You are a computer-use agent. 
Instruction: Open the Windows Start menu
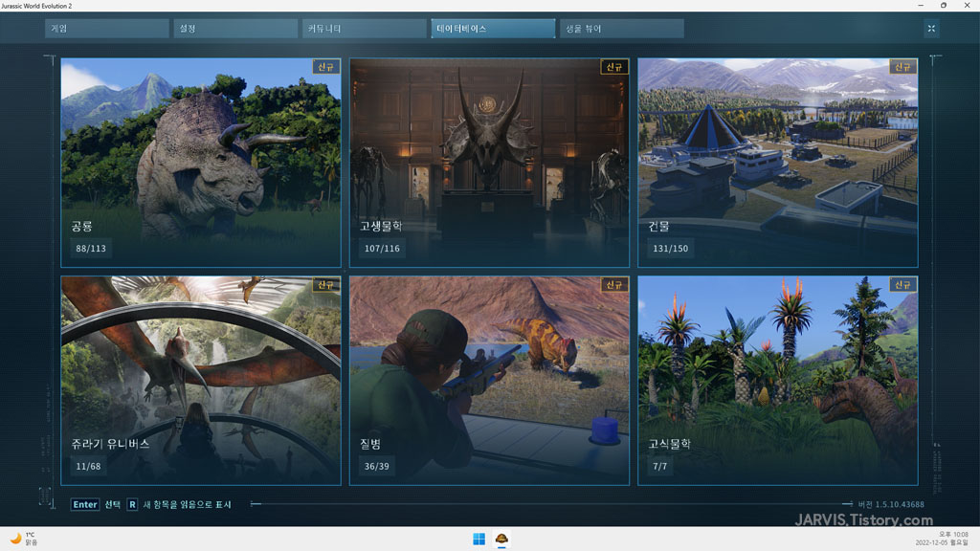[x=479, y=539]
